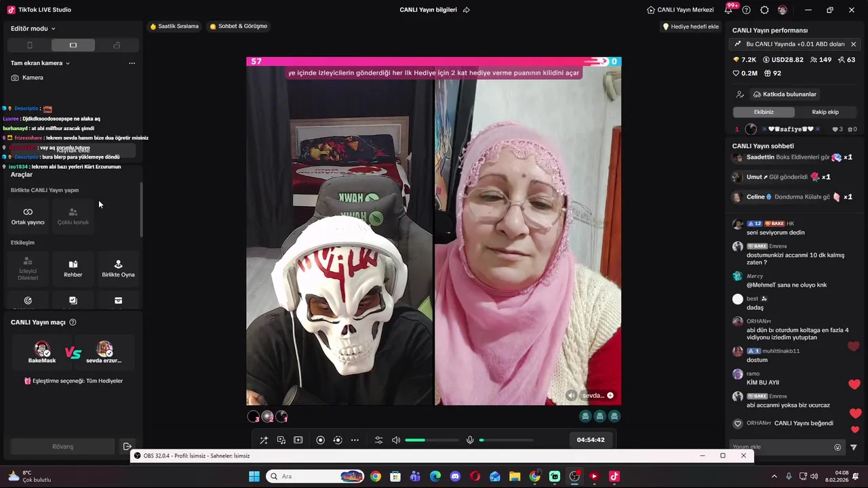
Task: Open the help question mark icon
Action: 747,10
